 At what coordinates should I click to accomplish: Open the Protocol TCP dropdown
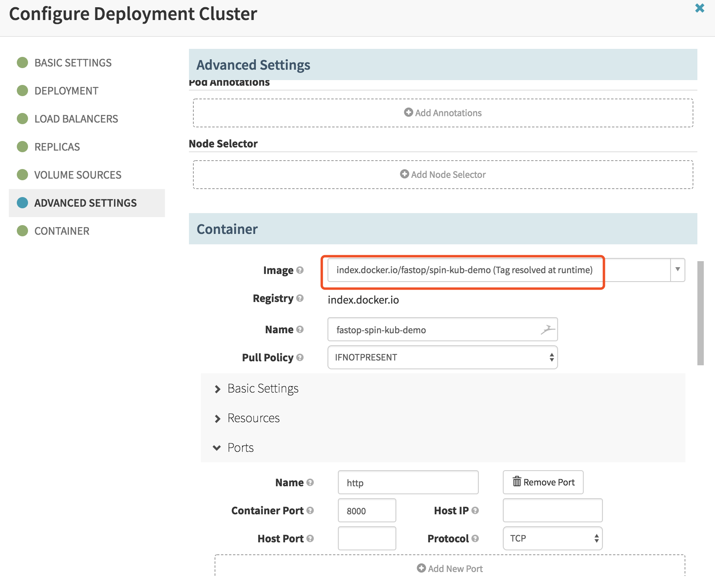552,538
